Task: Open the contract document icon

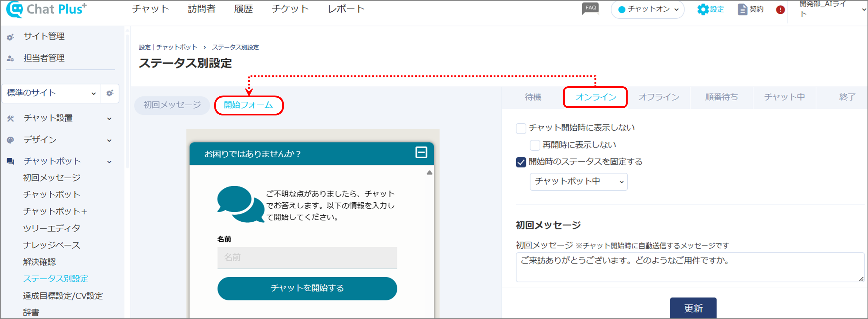Action: [742, 10]
